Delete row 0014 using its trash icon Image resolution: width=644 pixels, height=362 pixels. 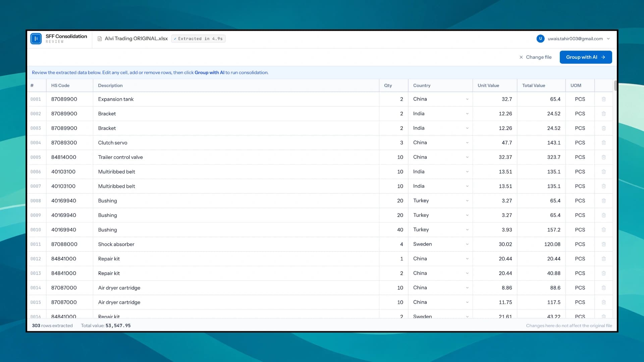(x=604, y=288)
